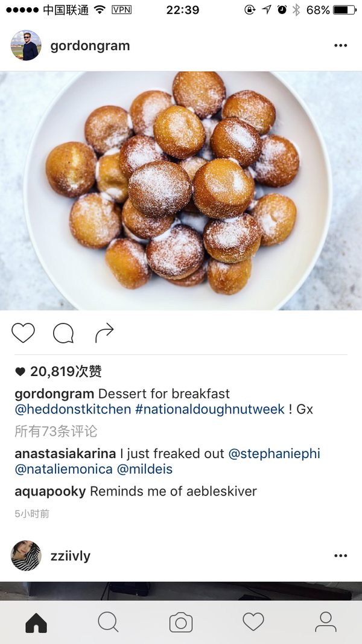Open more options for gordongram post
Screen dimensions: 362x644
click(x=341, y=46)
